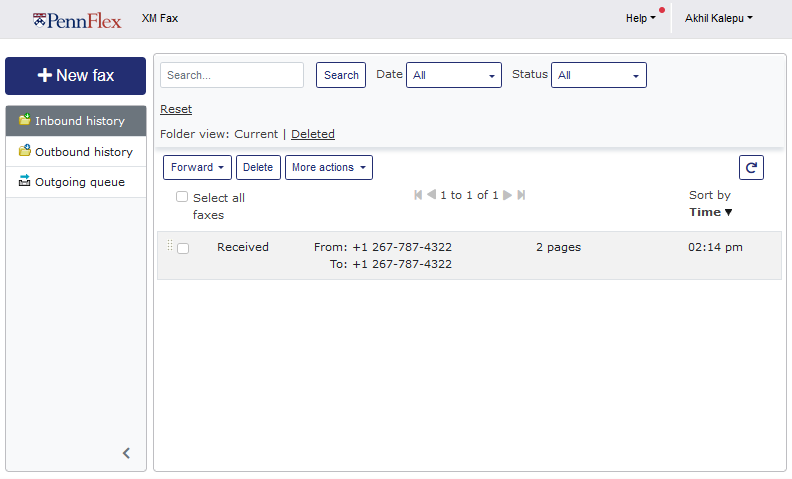Open Inbound history label in sidebar

point(80,121)
